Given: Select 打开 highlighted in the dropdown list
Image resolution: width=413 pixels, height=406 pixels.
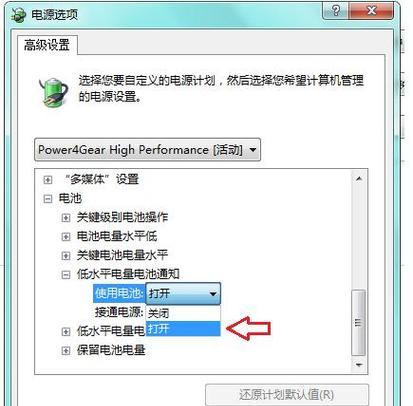Looking at the screenshot, I should 183,329.
